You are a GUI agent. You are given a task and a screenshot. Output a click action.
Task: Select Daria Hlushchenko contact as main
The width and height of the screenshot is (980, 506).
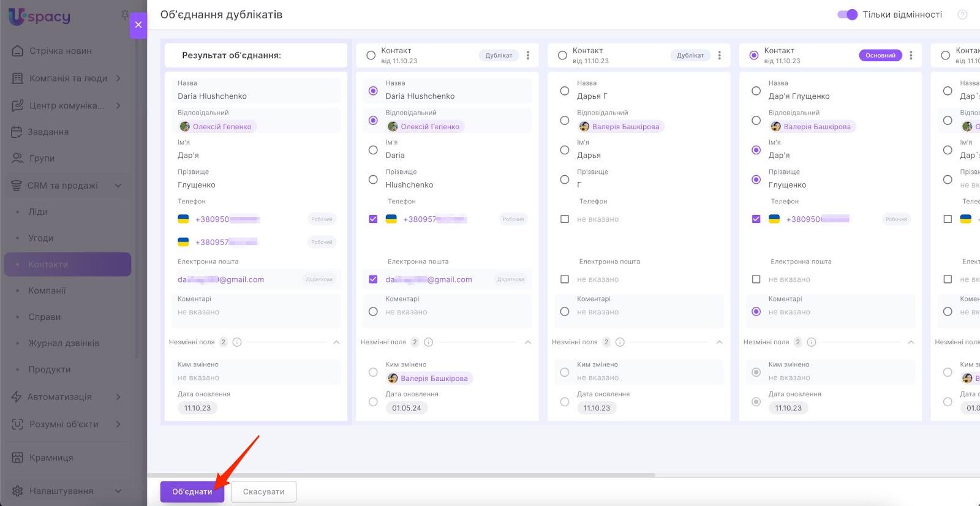click(x=371, y=55)
